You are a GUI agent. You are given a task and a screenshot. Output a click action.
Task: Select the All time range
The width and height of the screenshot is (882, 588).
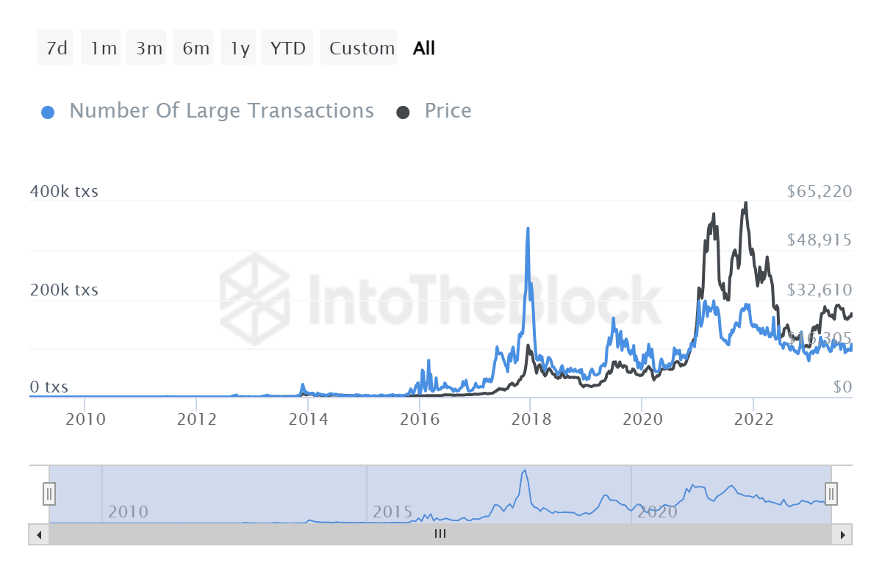pyautogui.click(x=424, y=49)
